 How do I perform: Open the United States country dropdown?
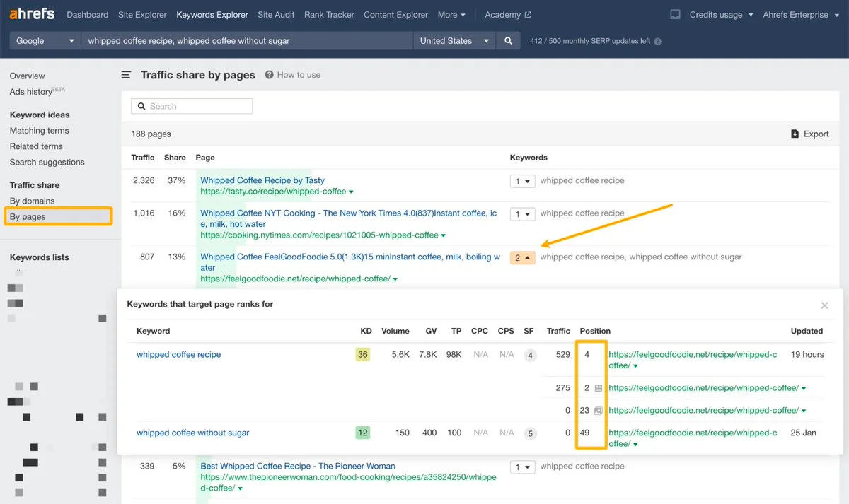[x=454, y=41]
